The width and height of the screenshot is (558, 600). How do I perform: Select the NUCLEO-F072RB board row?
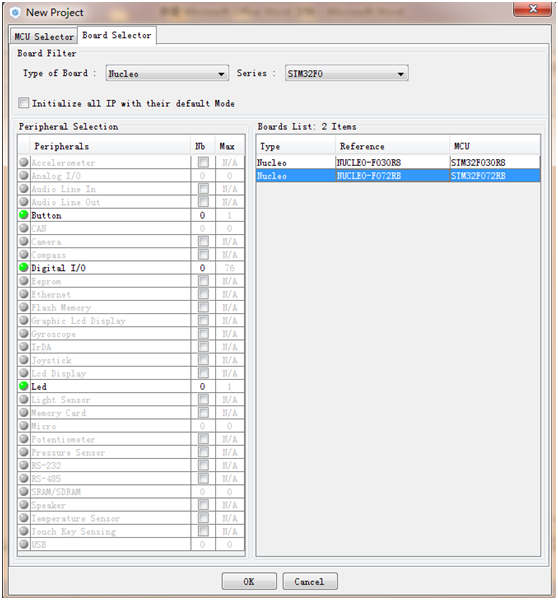[x=398, y=176]
